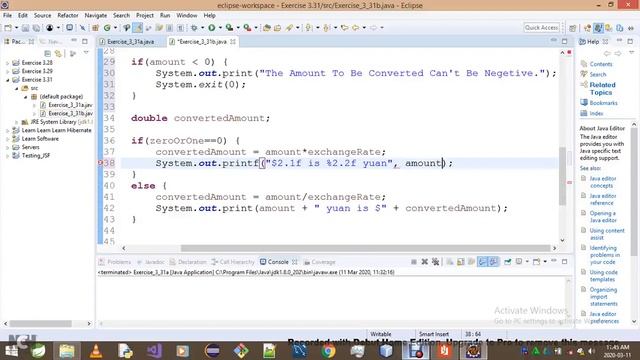Open Using code templates help link

pos(603,276)
